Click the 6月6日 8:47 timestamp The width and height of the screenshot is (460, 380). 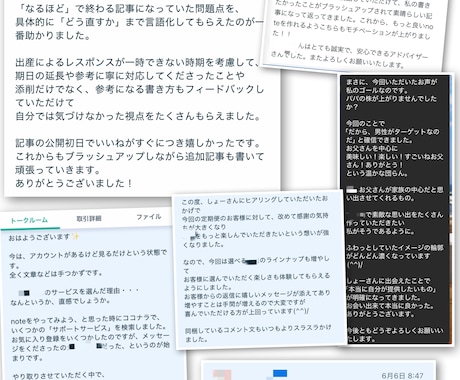coord(402,376)
